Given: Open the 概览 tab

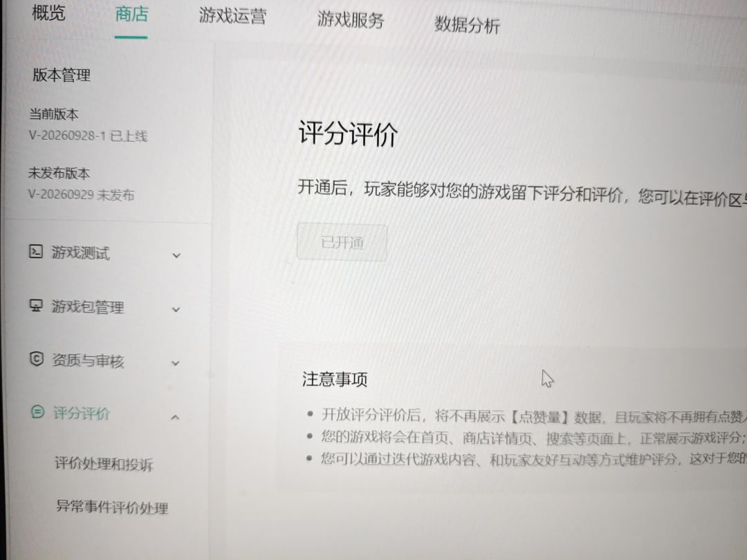Looking at the screenshot, I should click(48, 12).
